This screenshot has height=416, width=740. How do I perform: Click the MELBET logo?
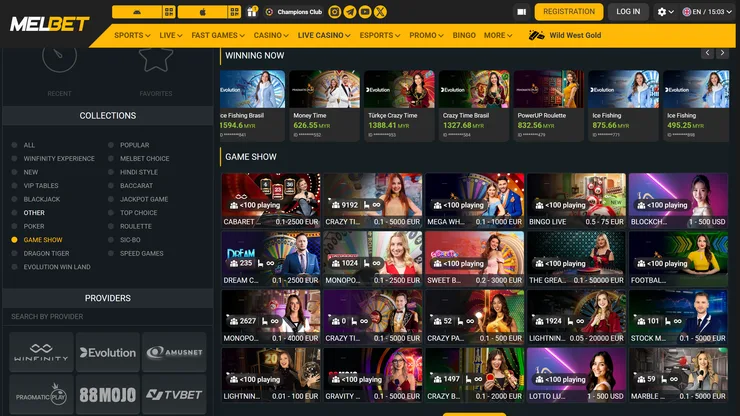pos(49,24)
